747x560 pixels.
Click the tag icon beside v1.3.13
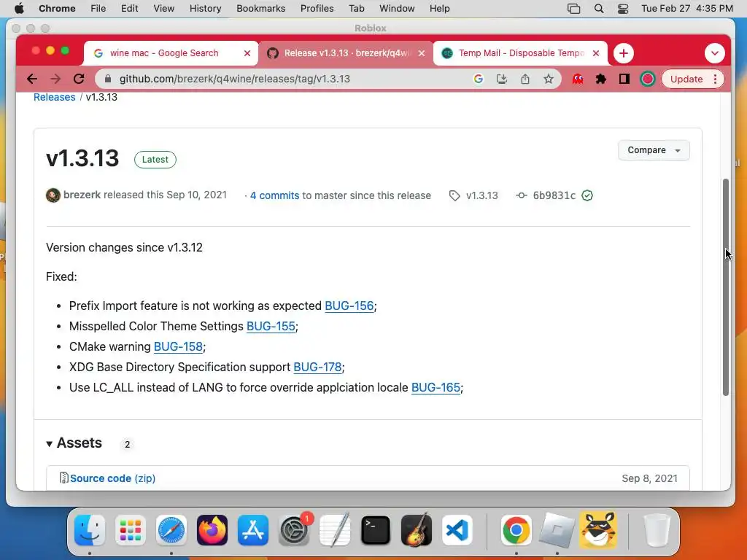point(454,195)
